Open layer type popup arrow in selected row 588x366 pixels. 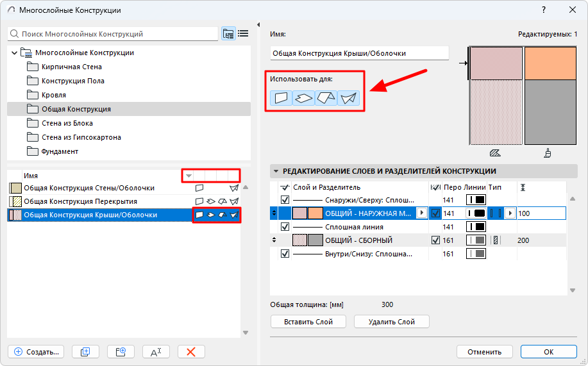pos(510,213)
